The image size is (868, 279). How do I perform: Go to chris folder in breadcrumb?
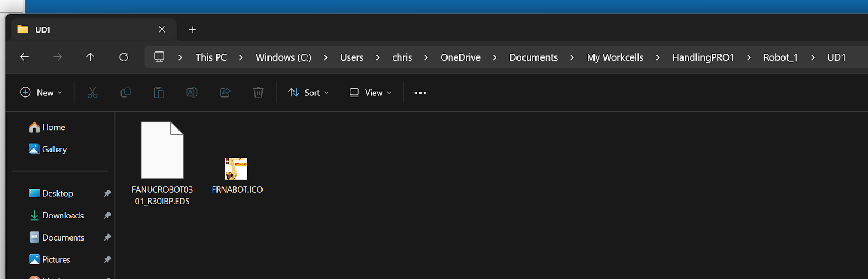pos(402,57)
